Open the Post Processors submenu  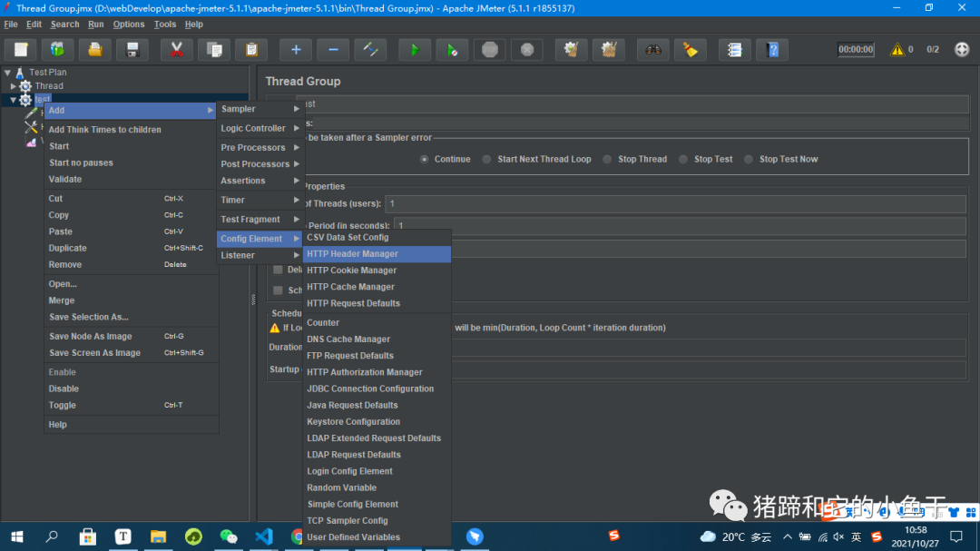pyautogui.click(x=260, y=164)
